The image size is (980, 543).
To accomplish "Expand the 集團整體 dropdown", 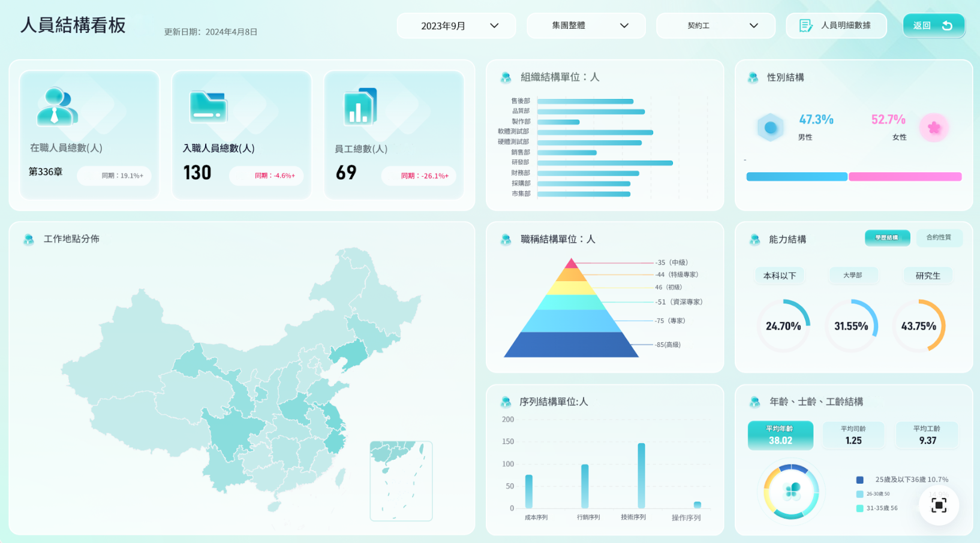I will pos(585,26).
